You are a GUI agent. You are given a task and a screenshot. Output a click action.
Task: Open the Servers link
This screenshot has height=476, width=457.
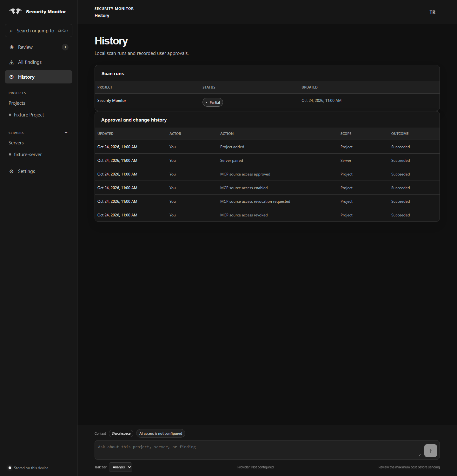point(16,143)
